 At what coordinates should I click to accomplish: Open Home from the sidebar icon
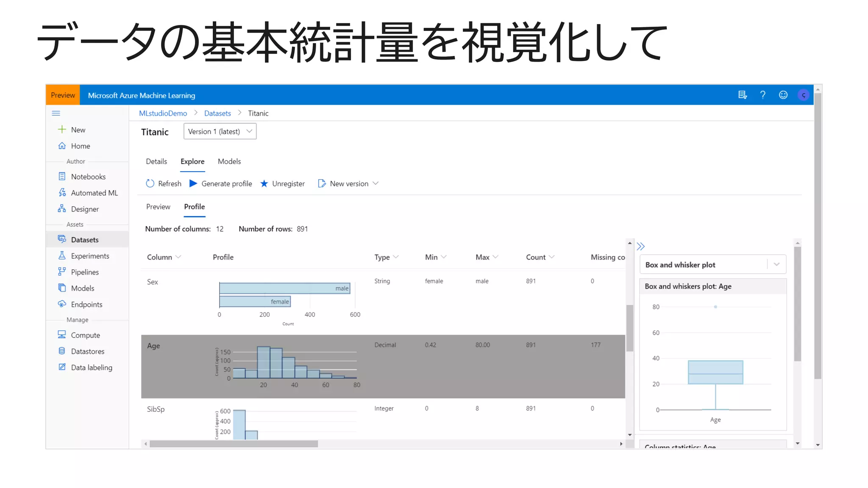click(62, 146)
